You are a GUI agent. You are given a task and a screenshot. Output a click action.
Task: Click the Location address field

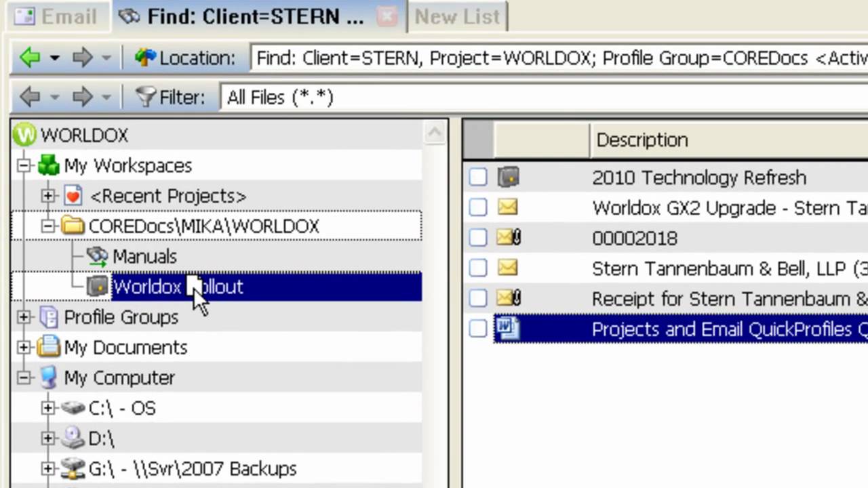tap(559, 58)
